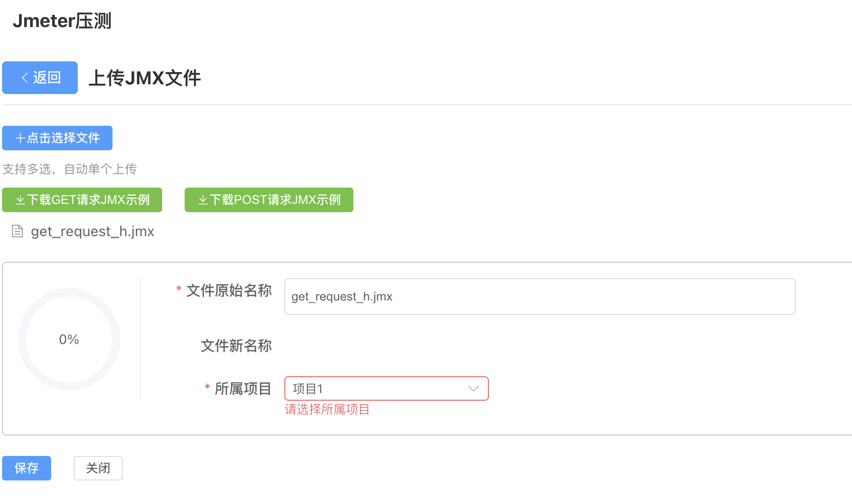The height and width of the screenshot is (504, 852).
Task: Click the 返回 button
Action: point(40,77)
